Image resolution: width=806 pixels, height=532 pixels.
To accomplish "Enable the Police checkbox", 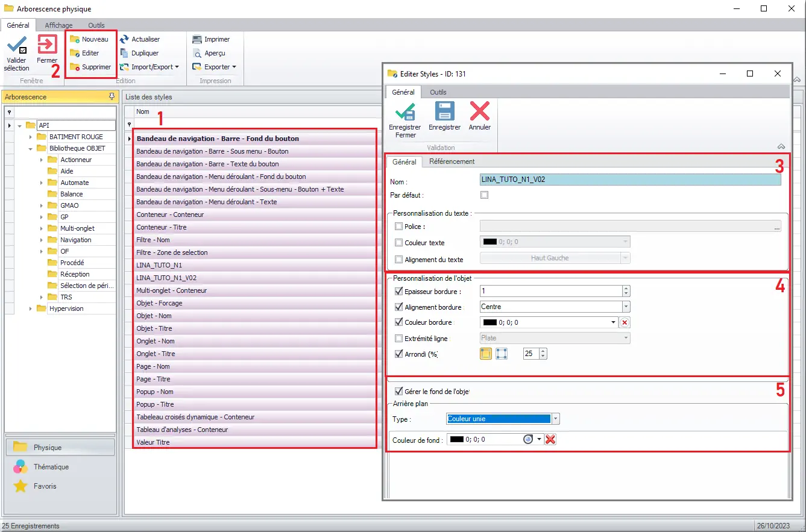I will tap(398, 227).
